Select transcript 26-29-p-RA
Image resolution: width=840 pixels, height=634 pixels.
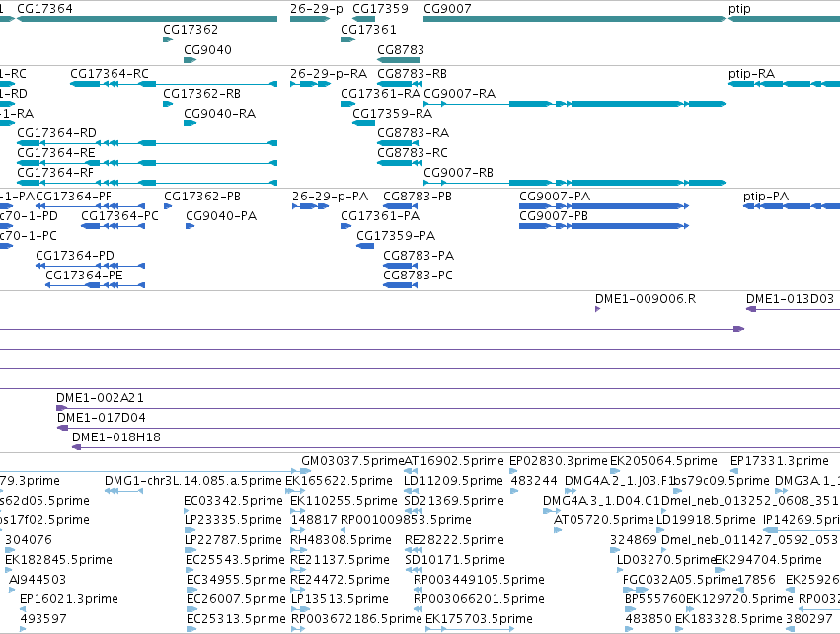pyautogui.click(x=329, y=74)
